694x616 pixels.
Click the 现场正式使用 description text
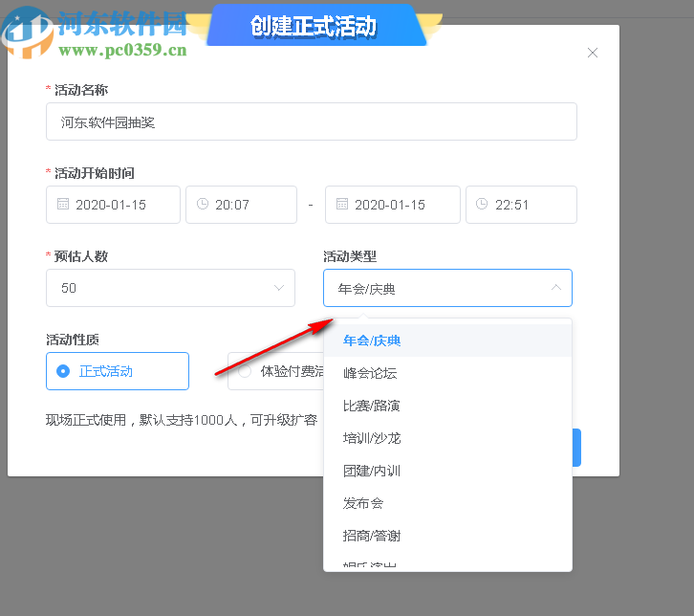click(x=182, y=420)
